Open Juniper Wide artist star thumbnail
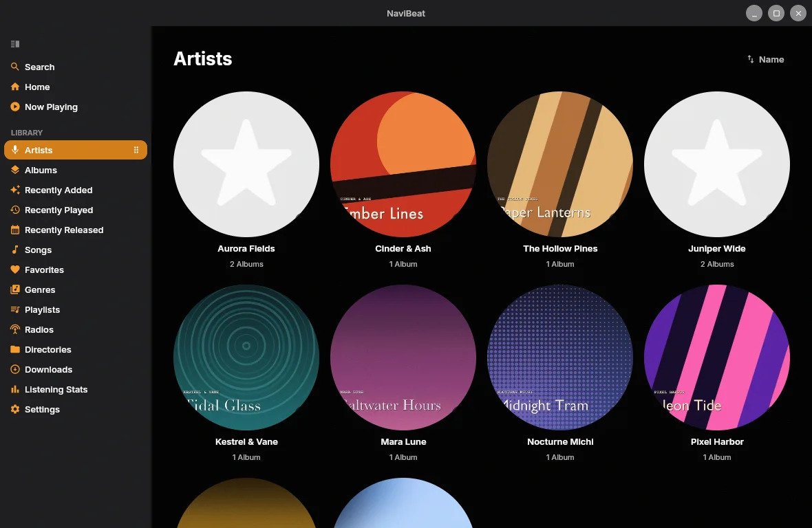The width and height of the screenshot is (812, 528). (717, 164)
